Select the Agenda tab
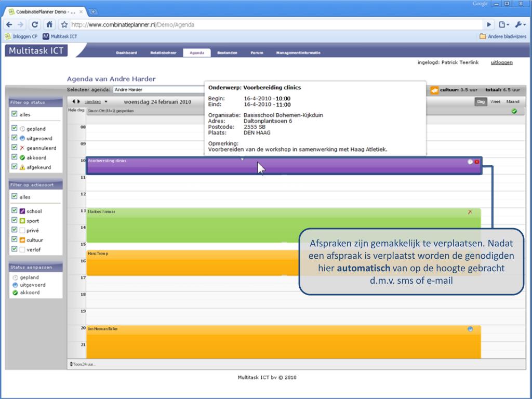The image size is (532, 399). [x=197, y=53]
